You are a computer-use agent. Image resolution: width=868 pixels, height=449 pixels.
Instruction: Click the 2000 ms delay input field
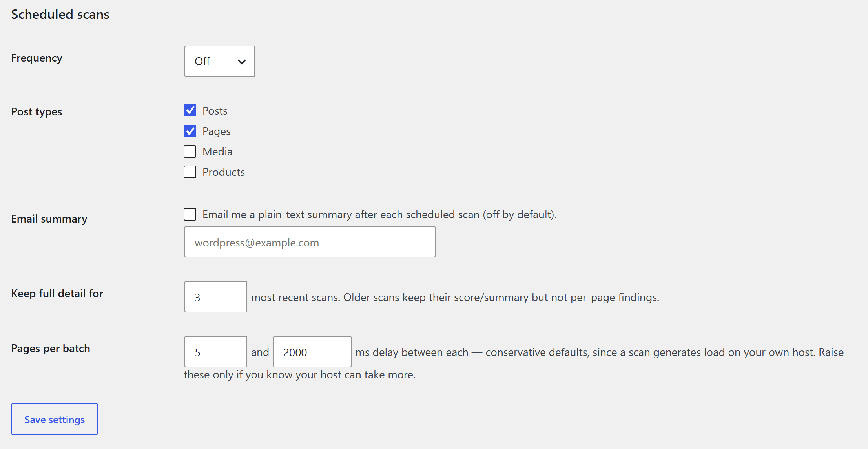[x=312, y=352]
